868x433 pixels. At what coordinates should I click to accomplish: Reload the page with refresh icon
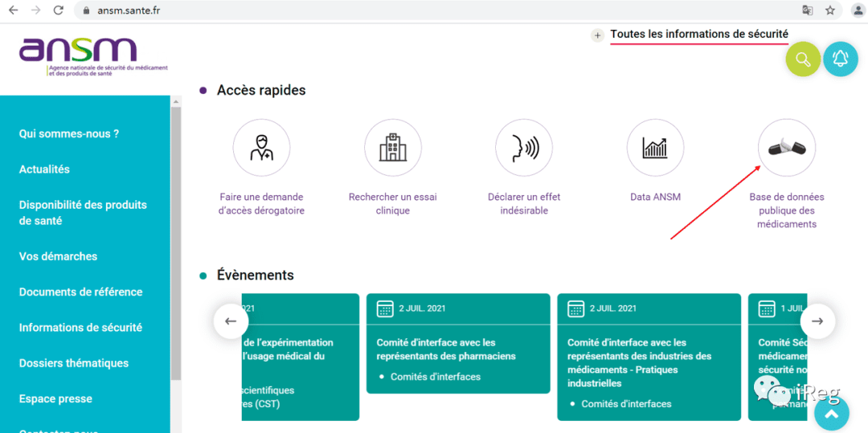tap(58, 10)
